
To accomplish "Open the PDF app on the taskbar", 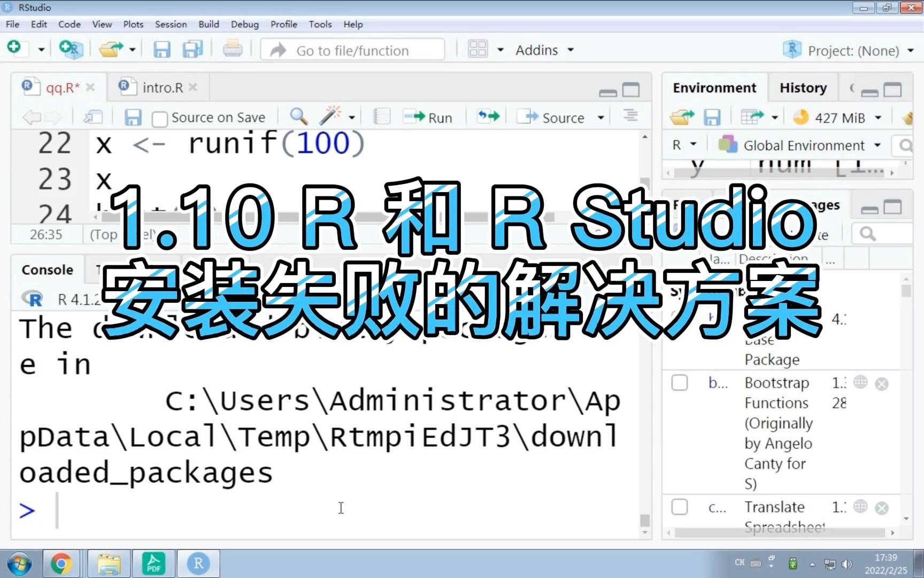I will [154, 564].
